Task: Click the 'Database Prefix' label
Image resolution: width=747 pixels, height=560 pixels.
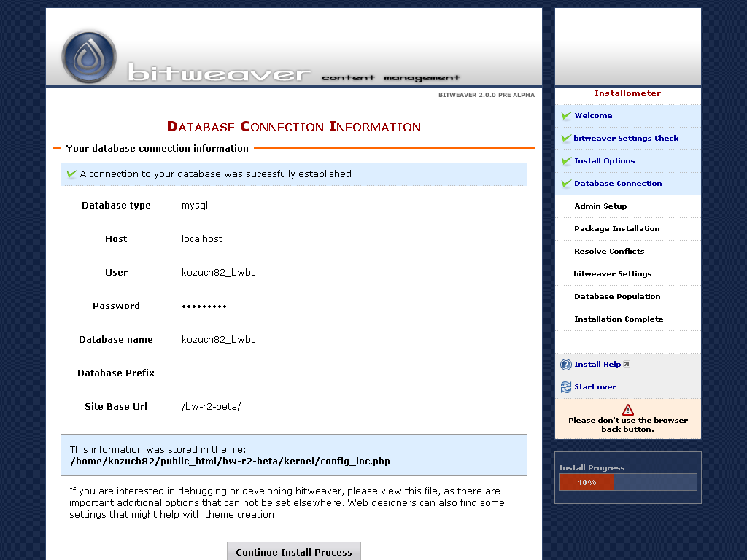Action: coord(116,373)
